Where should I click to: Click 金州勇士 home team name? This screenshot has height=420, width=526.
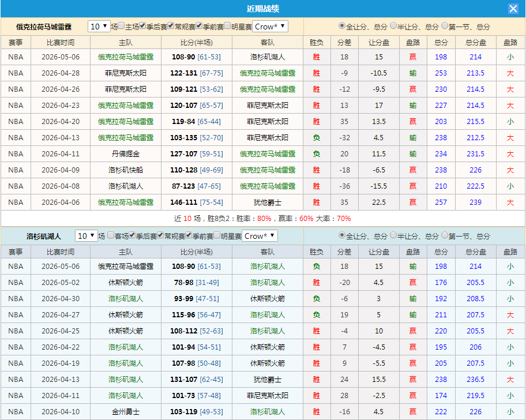pos(126,411)
